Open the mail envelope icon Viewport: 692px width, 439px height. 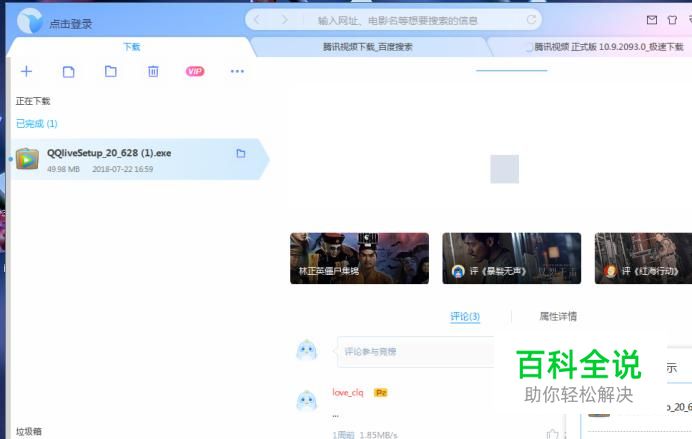pyautogui.click(x=652, y=20)
